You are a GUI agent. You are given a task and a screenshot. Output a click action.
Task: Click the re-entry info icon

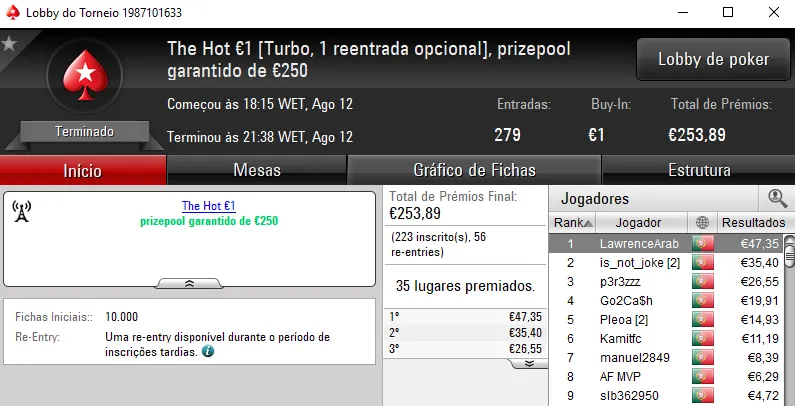pyautogui.click(x=208, y=352)
